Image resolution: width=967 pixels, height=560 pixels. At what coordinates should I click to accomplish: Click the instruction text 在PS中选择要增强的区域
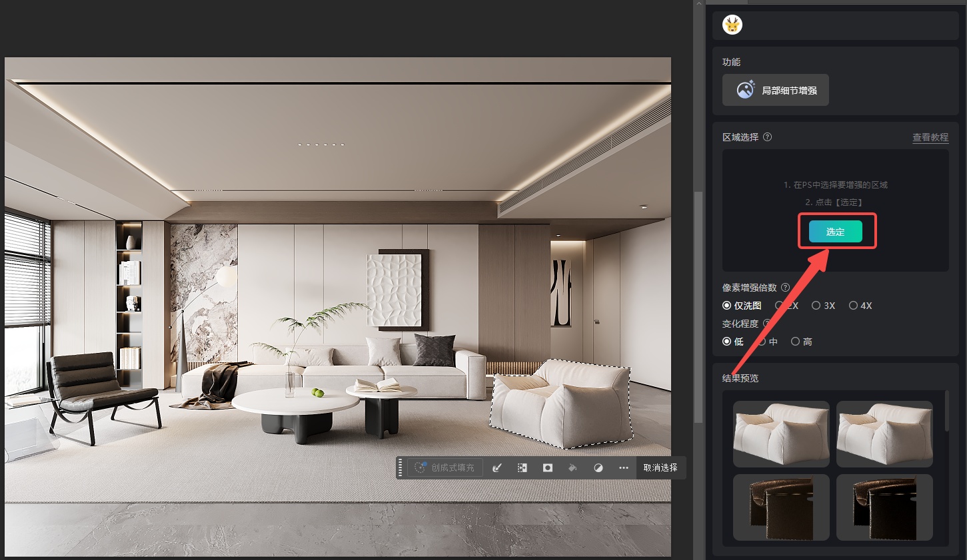point(841,184)
